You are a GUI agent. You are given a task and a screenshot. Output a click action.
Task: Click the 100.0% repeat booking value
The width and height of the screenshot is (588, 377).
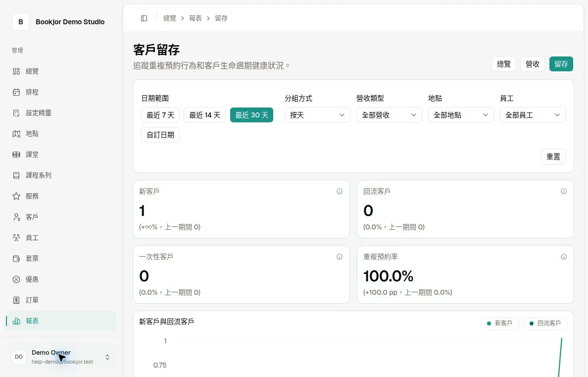(388, 276)
